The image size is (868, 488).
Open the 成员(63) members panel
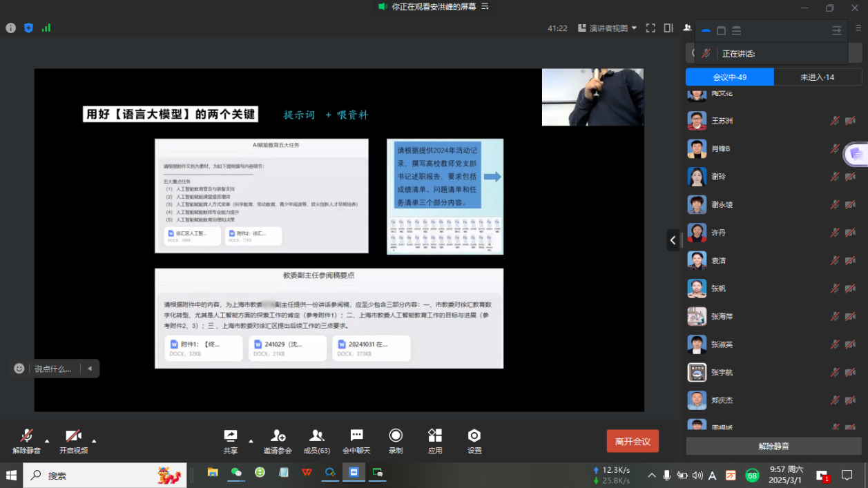click(317, 440)
